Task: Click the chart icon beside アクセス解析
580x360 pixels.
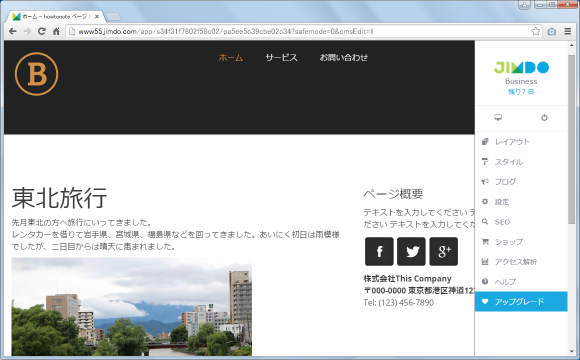Action: tap(485, 262)
